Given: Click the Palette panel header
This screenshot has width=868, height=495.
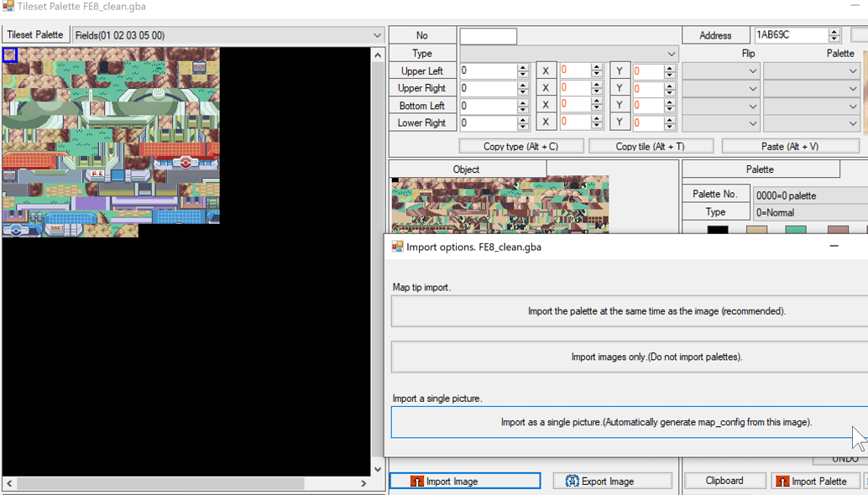Looking at the screenshot, I should (760, 168).
